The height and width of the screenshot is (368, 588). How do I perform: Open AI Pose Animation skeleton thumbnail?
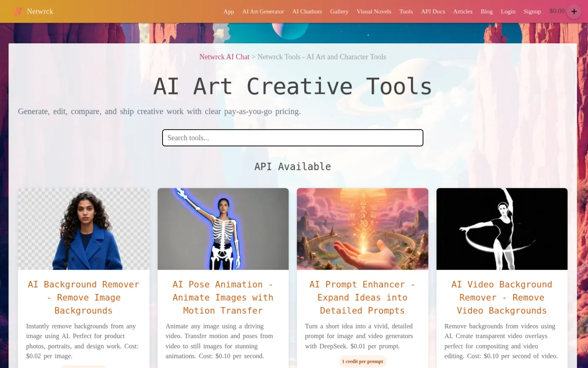pyautogui.click(x=223, y=229)
